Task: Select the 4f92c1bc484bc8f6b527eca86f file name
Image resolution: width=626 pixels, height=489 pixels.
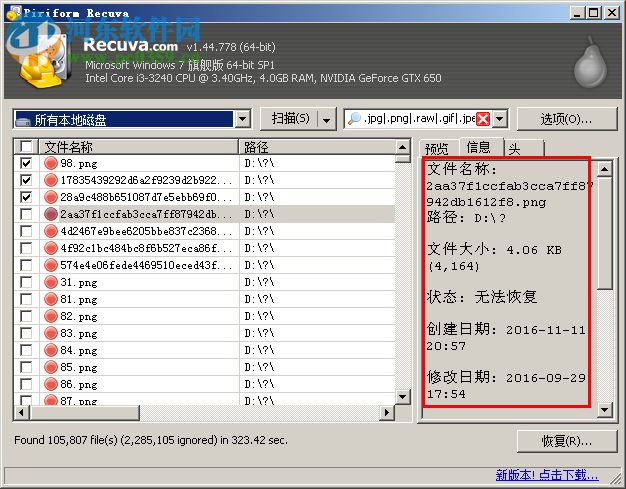Action: coord(146,248)
